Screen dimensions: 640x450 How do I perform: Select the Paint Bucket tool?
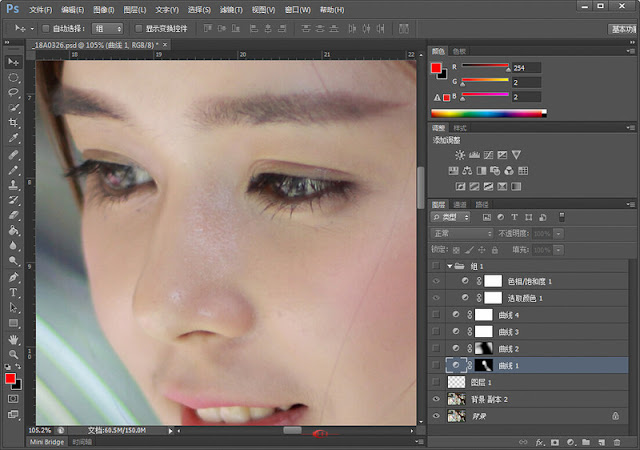pyautogui.click(x=13, y=230)
